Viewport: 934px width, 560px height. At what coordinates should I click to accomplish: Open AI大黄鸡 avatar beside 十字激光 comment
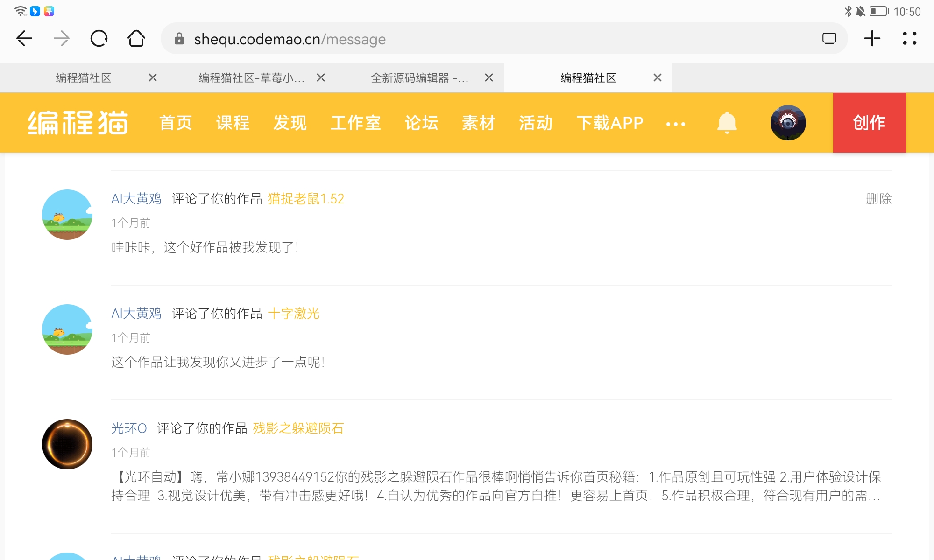(x=67, y=329)
